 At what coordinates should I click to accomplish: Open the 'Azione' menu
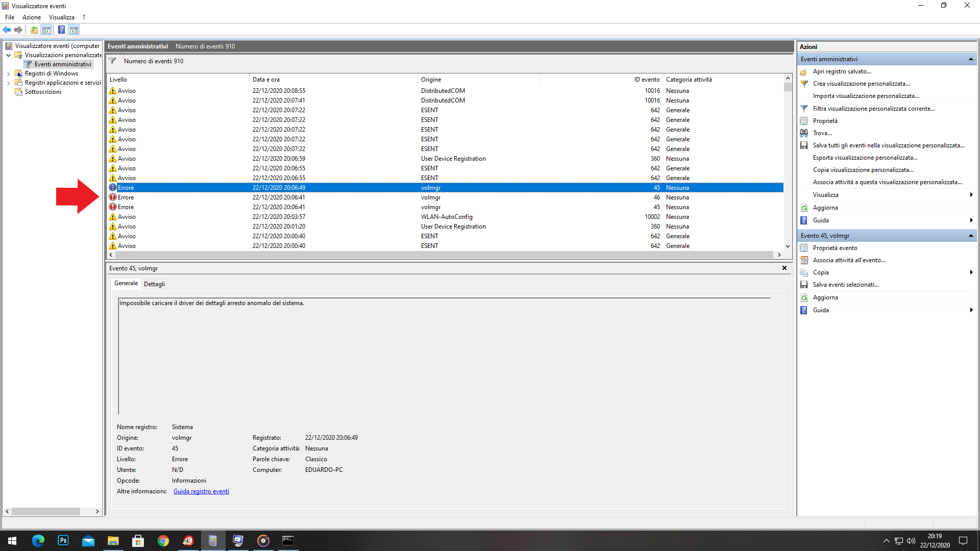pyautogui.click(x=31, y=17)
